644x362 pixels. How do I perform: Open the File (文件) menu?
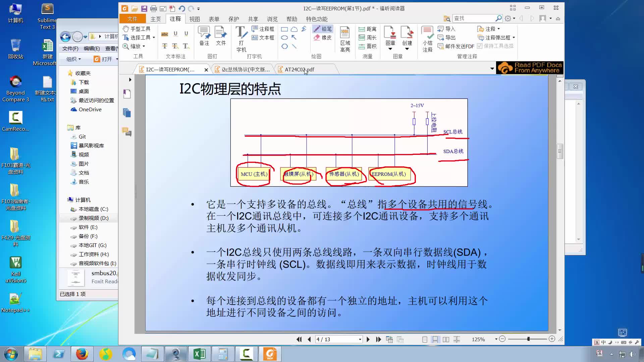click(x=132, y=19)
